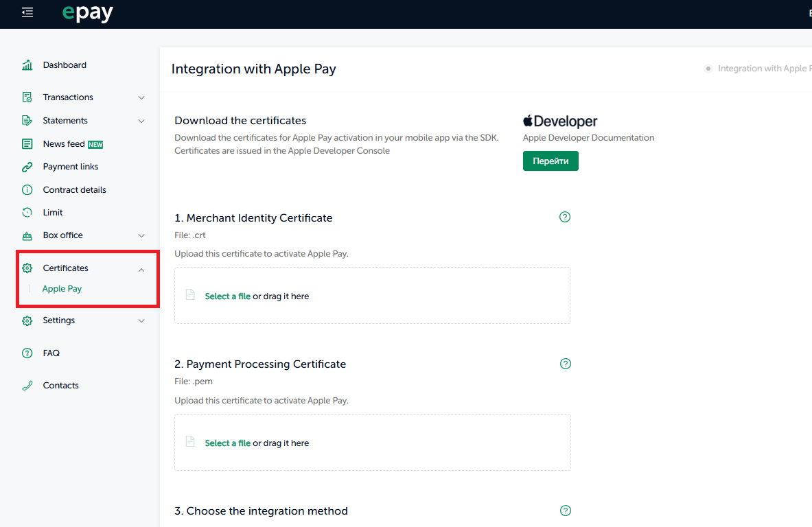Viewport: 812px width, 527px height.
Task: Click the Statements document icon
Action: click(27, 120)
